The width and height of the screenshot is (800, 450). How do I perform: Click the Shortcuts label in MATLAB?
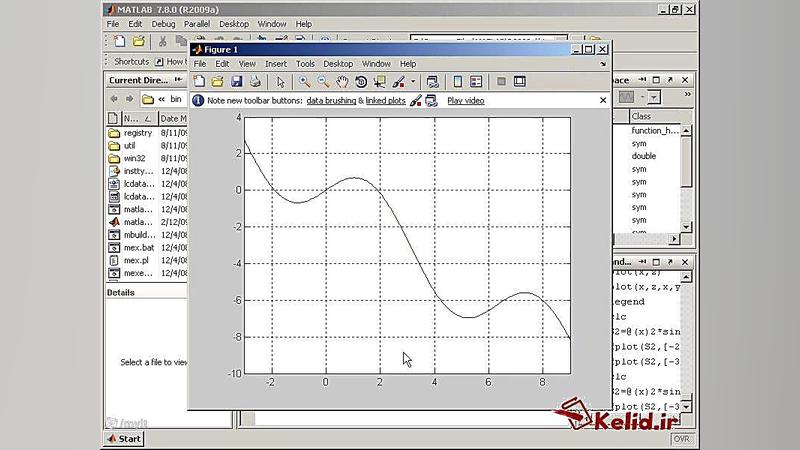(x=132, y=62)
